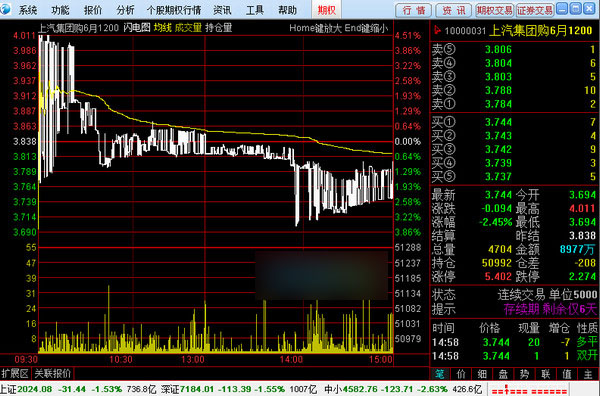Minimize the trading application window

562,8
